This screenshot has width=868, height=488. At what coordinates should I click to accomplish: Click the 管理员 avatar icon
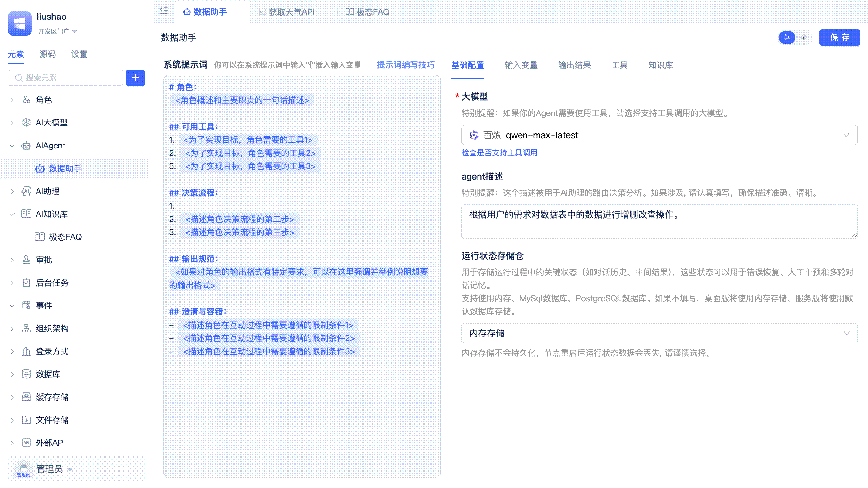pos(23,469)
